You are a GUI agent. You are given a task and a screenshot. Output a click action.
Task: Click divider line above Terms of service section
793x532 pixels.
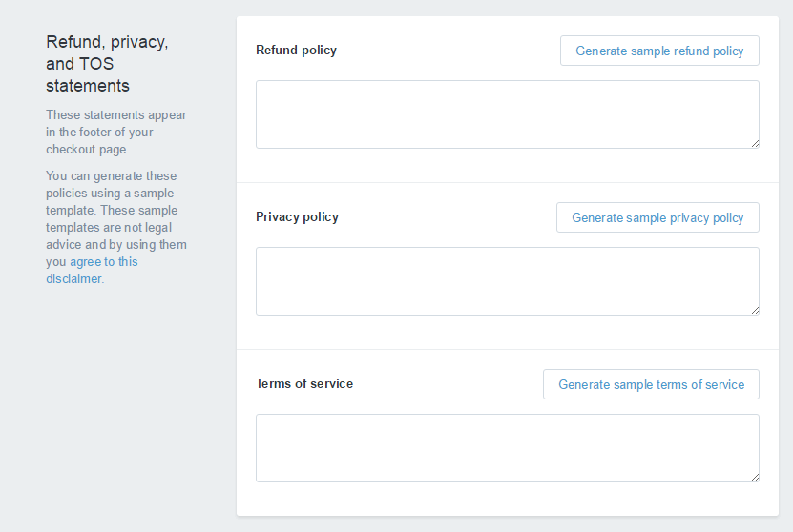pyautogui.click(x=507, y=349)
